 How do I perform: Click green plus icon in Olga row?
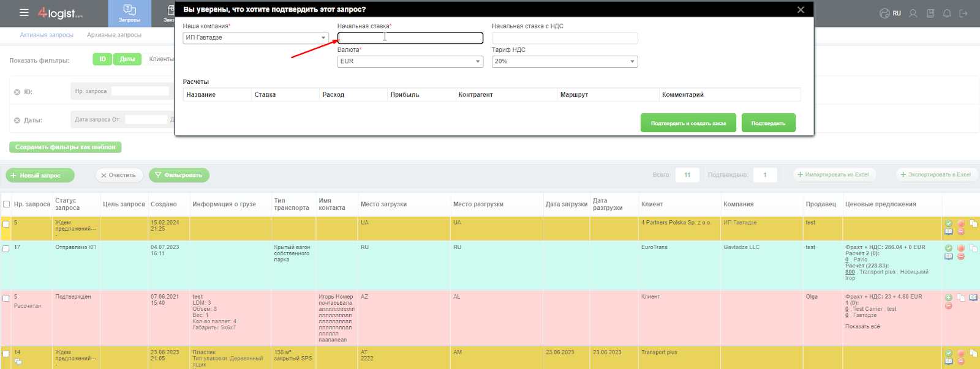948,297
